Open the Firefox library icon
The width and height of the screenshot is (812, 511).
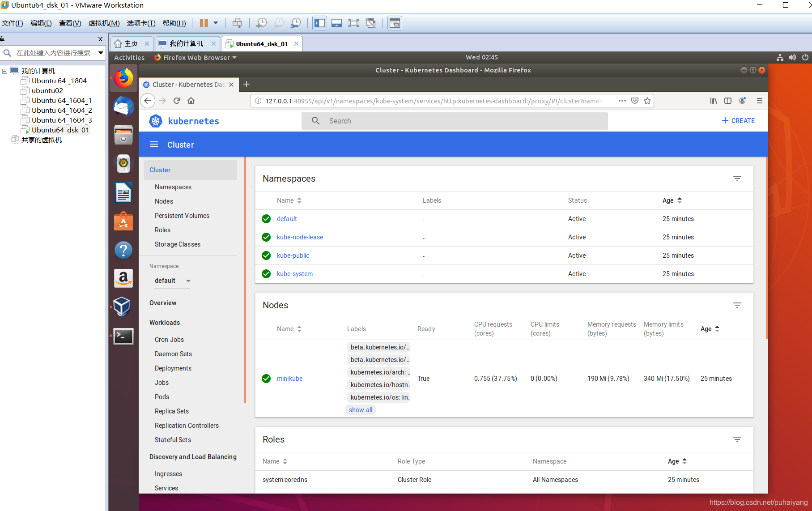tap(714, 101)
